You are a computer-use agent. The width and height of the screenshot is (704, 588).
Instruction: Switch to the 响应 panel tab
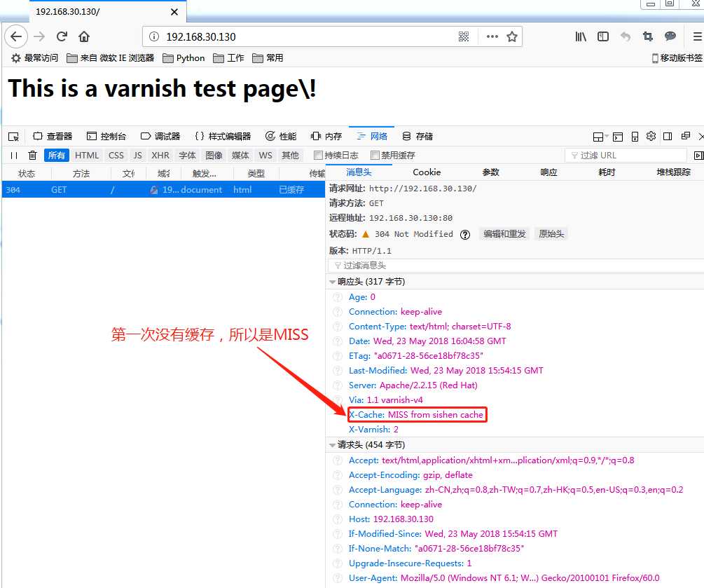tap(548, 172)
